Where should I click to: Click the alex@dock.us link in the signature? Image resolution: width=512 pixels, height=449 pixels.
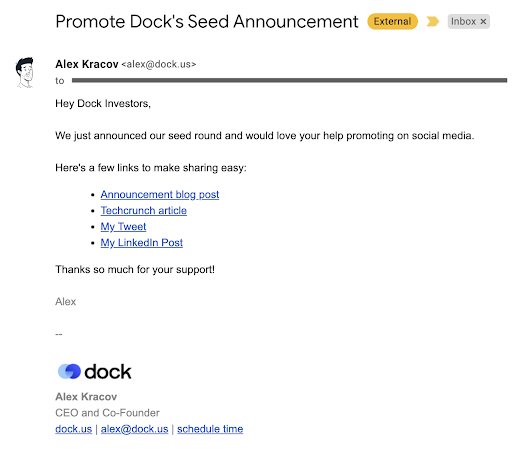134,429
